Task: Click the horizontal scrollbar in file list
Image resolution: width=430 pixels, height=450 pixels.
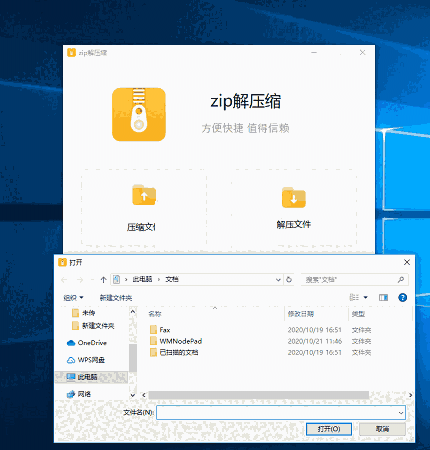Action: click(259, 395)
